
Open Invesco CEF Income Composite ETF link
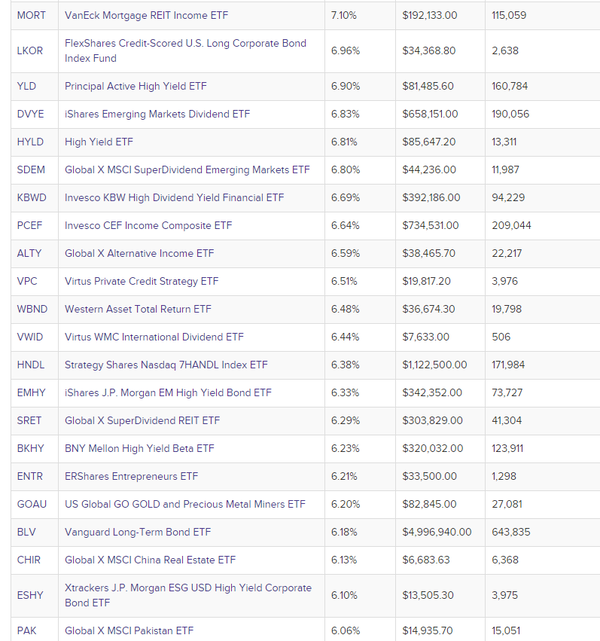click(x=148, y=225)
